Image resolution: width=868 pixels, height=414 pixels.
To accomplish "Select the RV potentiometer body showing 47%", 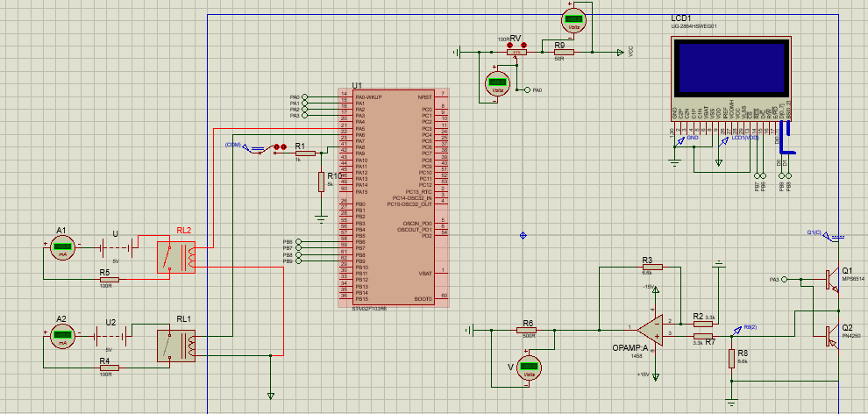I will click(x=517, y=52).
